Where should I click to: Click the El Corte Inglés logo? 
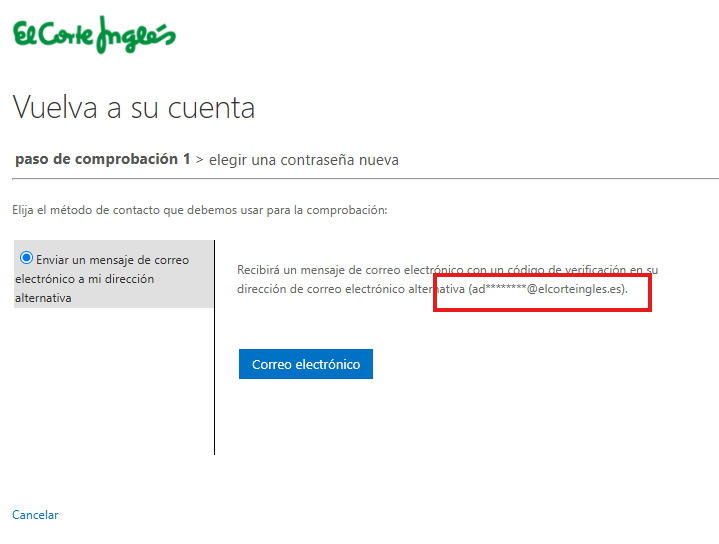coord(94,35)
